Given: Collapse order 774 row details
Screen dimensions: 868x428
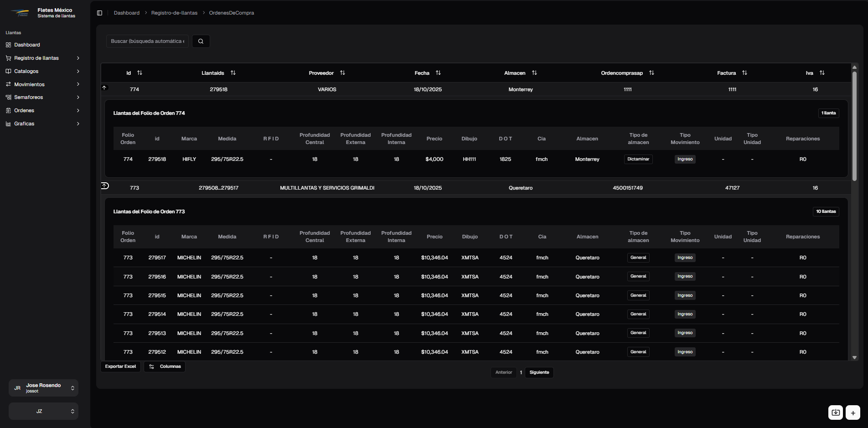Looking at the screenshot, I should pos(104,88).
